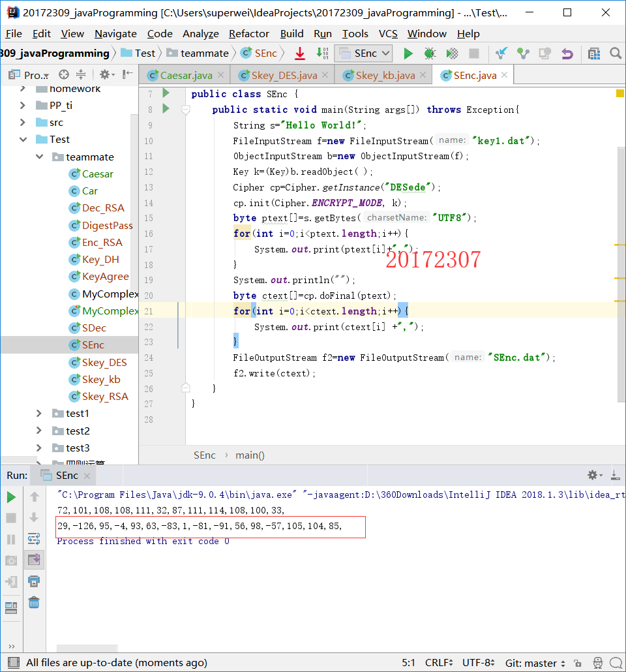Click the Build sort-down arrow icon
This screenshot has width=626, height=672.
(322, 53)
